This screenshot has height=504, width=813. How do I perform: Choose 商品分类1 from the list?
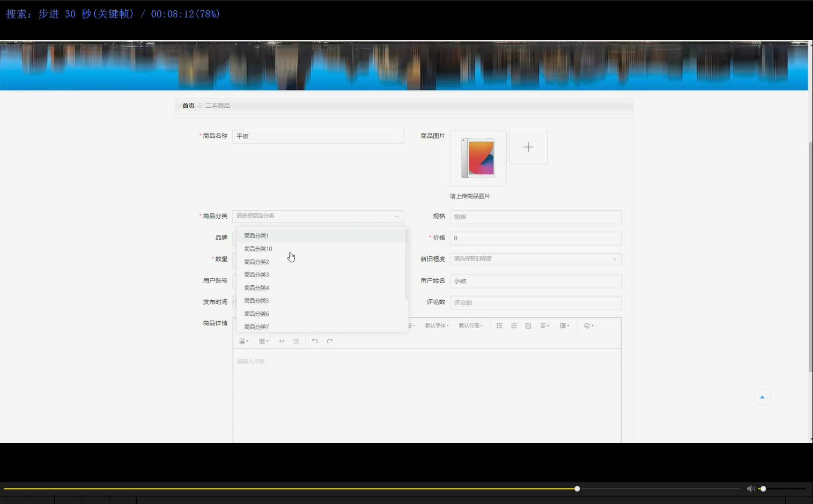(x=321, y=235)
